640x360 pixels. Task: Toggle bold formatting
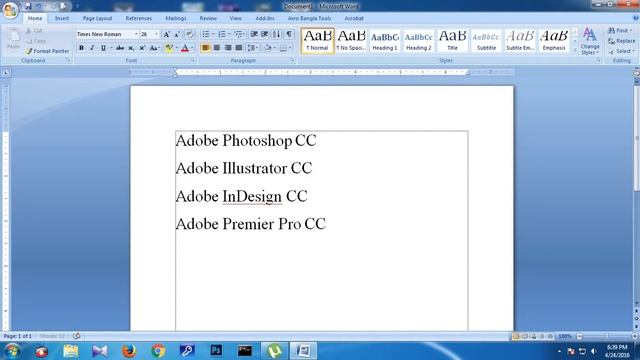tap(81, 48)
